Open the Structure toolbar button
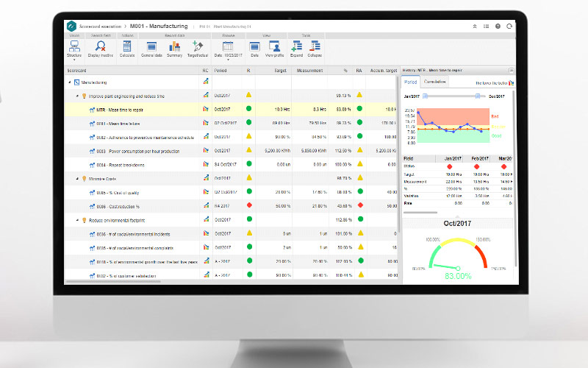Screen dimensions: 588x368 (74, 49)
